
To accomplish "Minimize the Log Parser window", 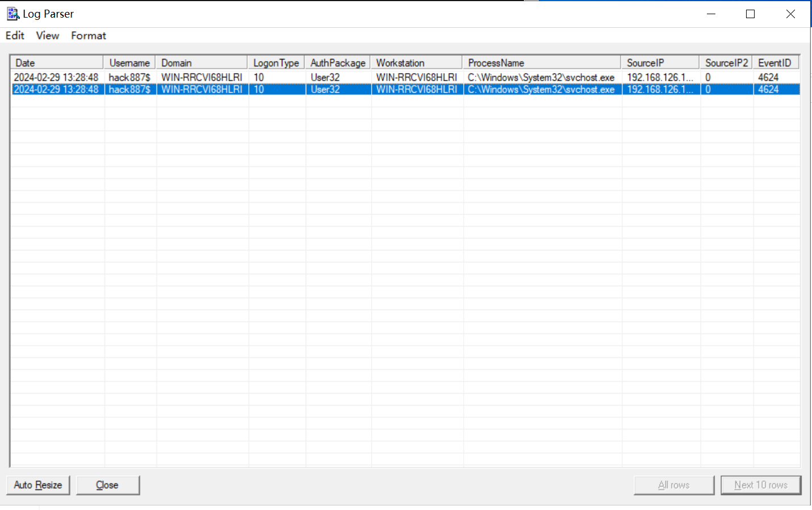I will pyautogui.click(x=711, y=14).
